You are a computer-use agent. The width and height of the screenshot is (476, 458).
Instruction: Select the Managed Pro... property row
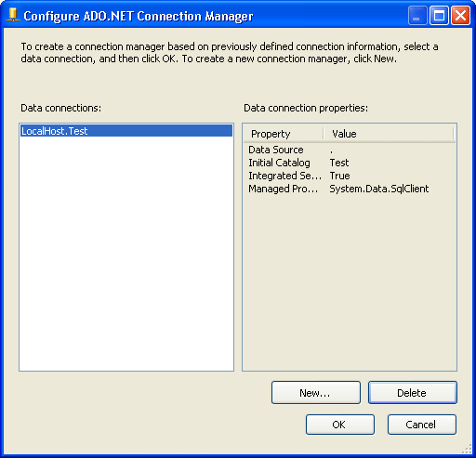tap(350, 189)
